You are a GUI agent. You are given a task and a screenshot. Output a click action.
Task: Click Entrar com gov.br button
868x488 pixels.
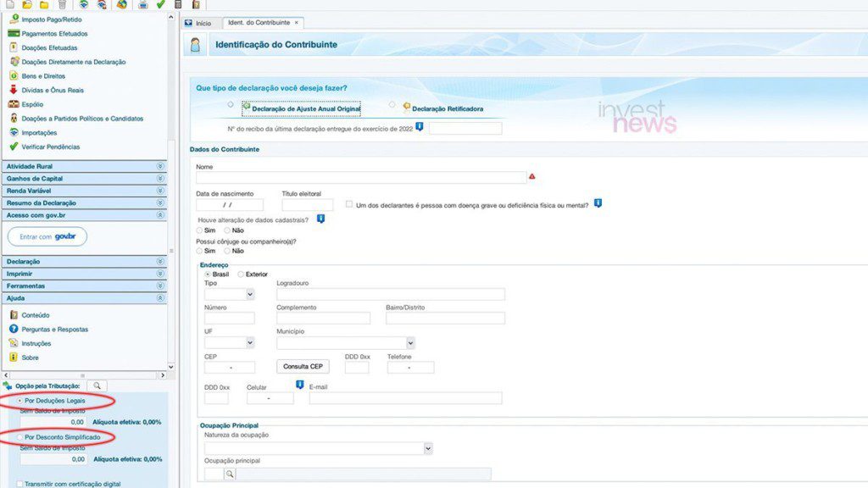(47, 237)
